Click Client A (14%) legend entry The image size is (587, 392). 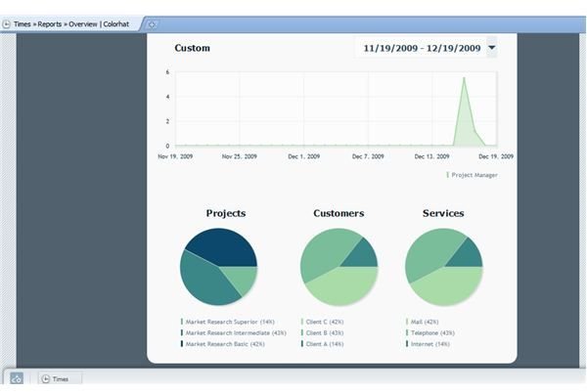tap(322, 344)
